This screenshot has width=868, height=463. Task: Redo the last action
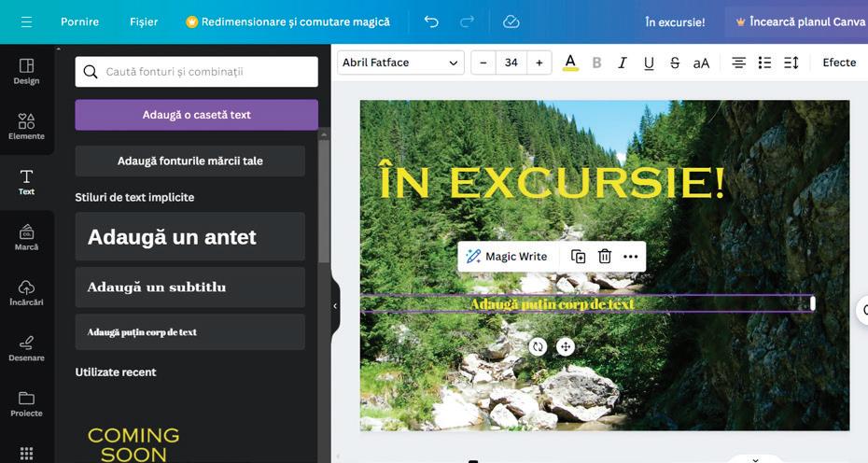click(467, 21)
